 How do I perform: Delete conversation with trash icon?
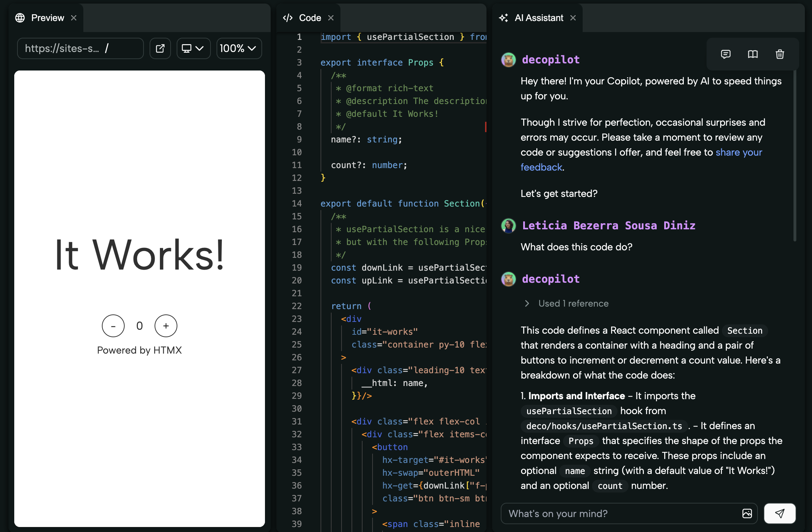coord(780,54)
